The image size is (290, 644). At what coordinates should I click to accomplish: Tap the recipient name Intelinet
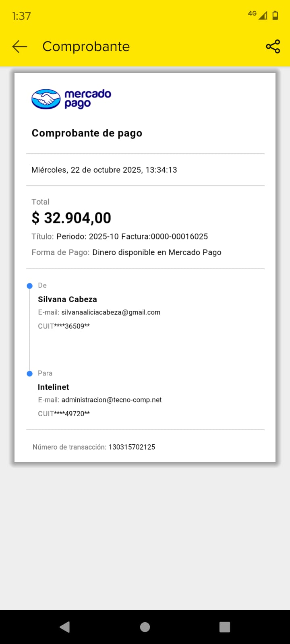click(x=54, y=387)
